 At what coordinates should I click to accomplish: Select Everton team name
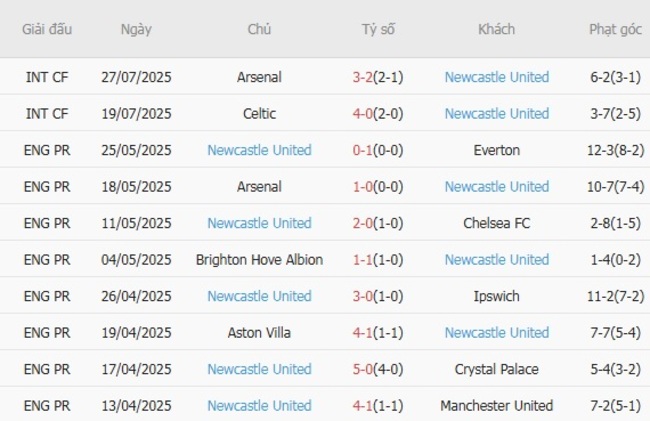click(496, 150)
